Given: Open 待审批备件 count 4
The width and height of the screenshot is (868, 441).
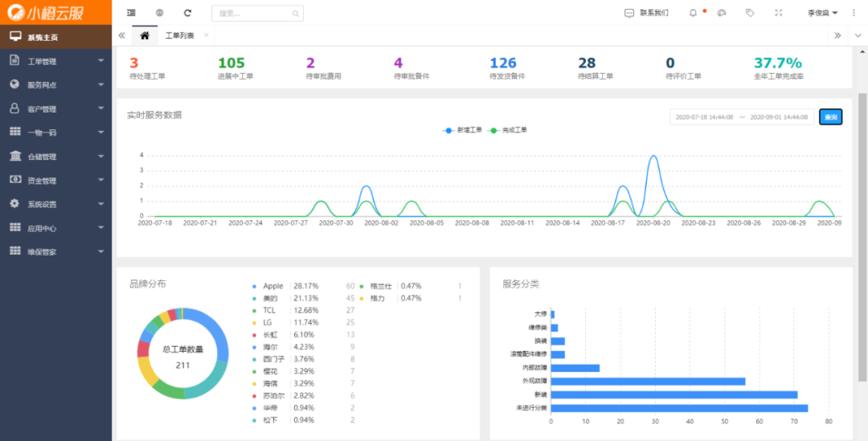Looking at the screenshot, I should tap(398, 63).
